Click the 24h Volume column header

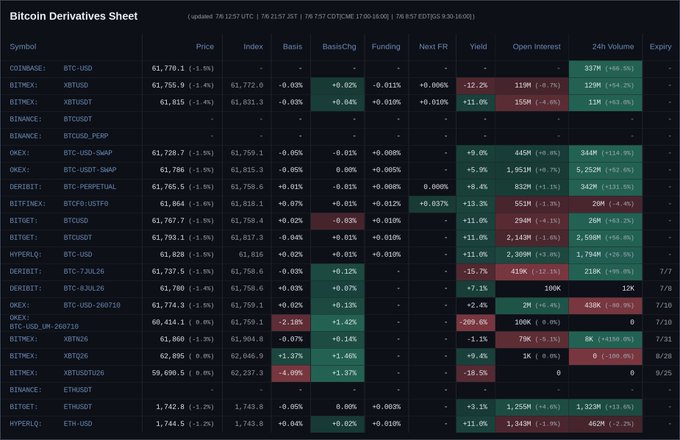coord(613,46)
